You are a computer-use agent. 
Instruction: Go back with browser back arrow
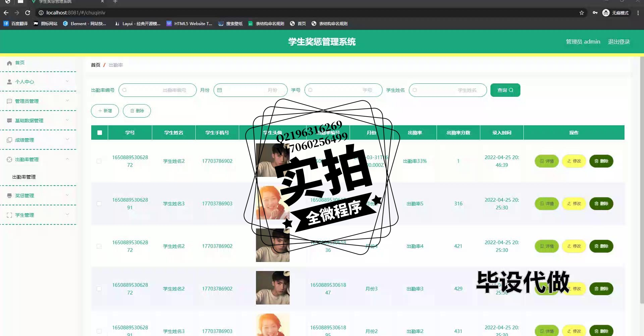6,13
